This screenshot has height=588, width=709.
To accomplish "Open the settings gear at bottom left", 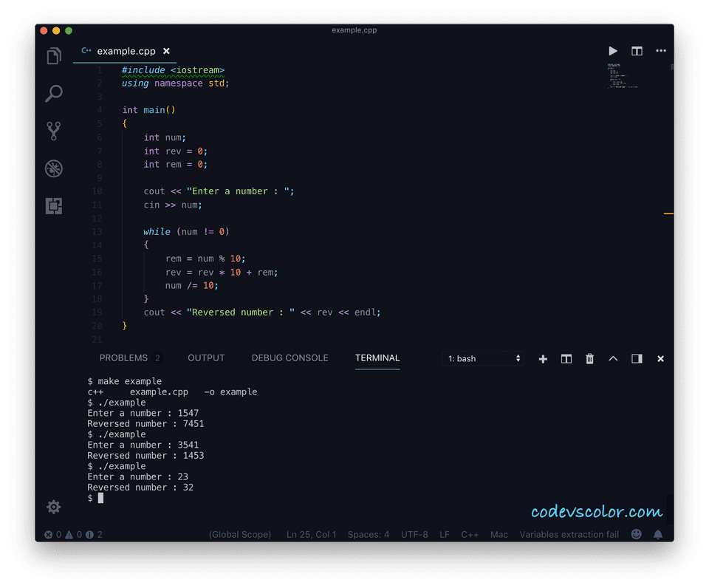I will pyautogui.click(x=53, y=507).
